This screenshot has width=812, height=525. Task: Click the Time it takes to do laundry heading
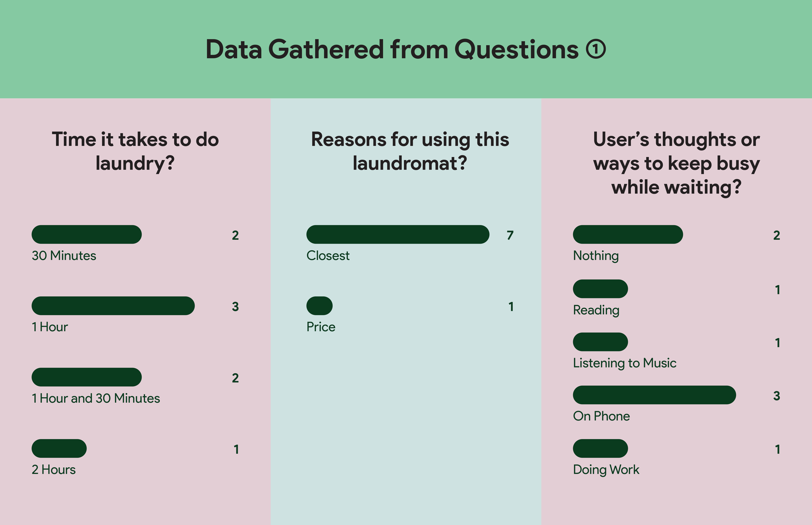click(x=135, y=151)
